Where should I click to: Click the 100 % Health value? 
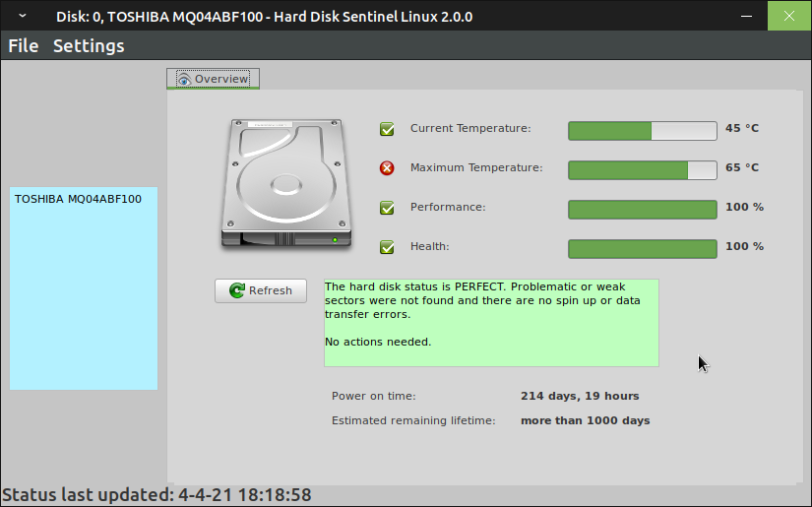tap(745, 246)
